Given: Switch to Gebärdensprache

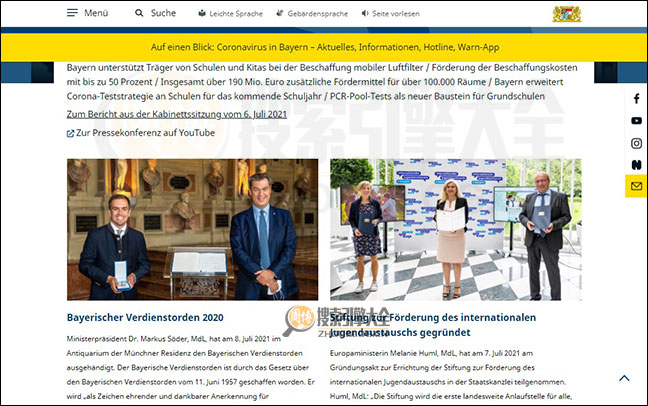Looking at the screenshot, I should point(317,14).
